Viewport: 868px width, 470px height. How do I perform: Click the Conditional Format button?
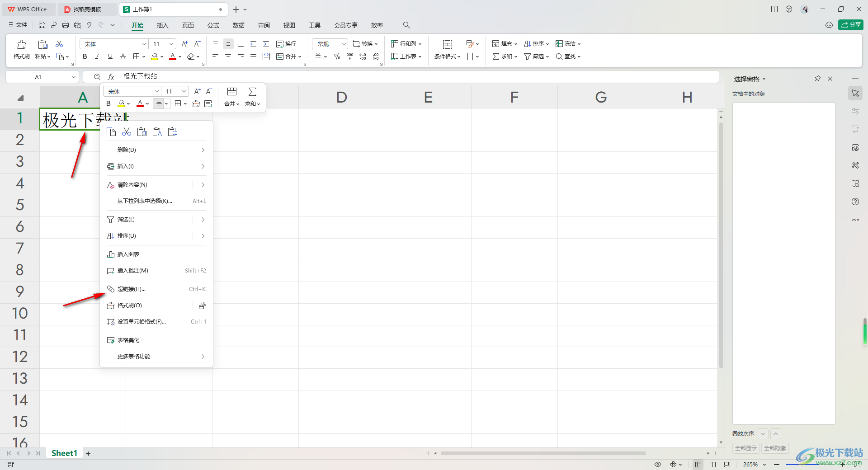[447, 49]
